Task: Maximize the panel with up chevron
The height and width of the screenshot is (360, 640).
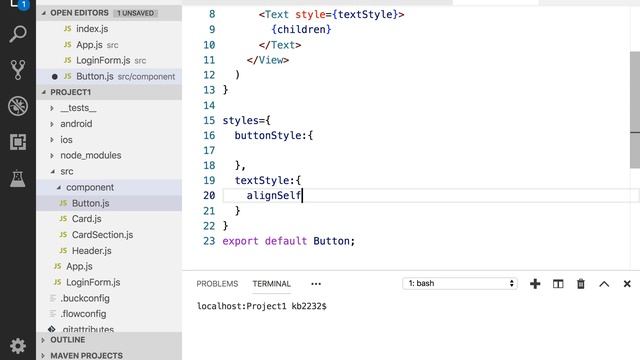Action: [604, 284]
